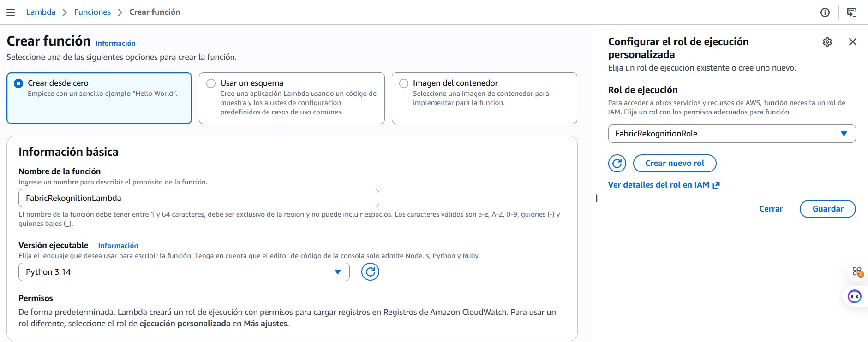
Task: Click the info circle icon in header
Action: 825,12
